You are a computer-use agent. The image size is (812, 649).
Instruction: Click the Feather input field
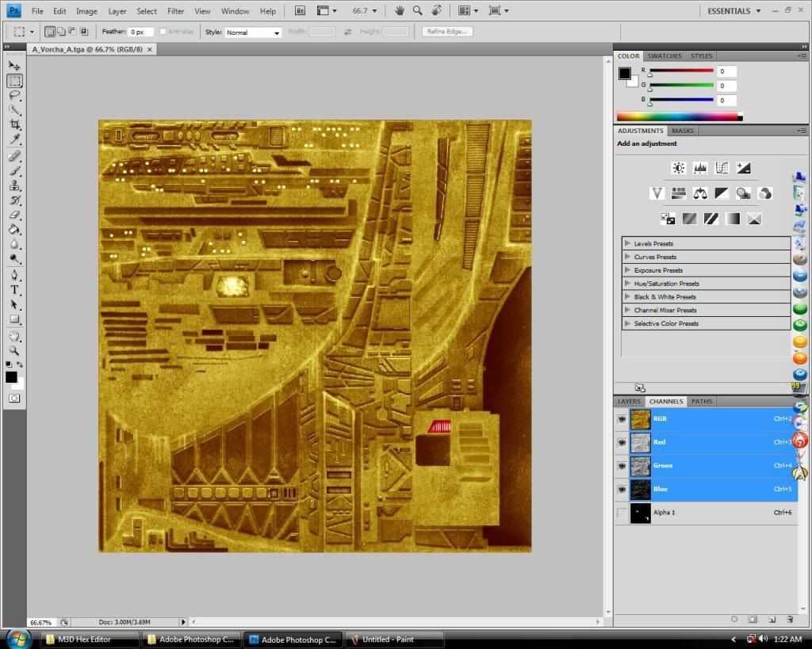(x=140, y=32)
